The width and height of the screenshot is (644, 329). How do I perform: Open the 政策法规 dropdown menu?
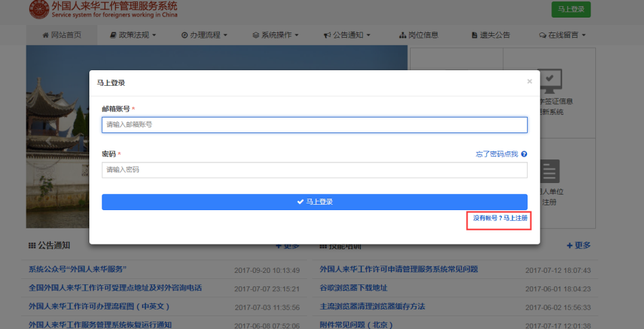coord(133,35)
